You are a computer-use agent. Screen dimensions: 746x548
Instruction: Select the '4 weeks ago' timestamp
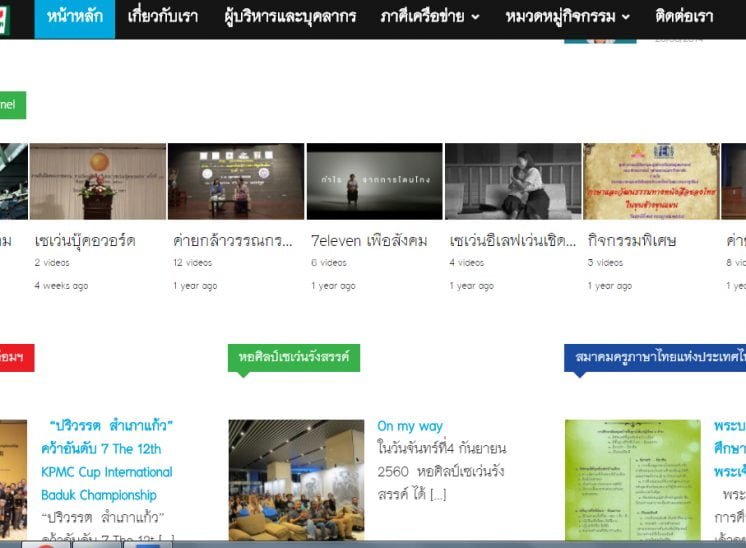click(61, 286)
